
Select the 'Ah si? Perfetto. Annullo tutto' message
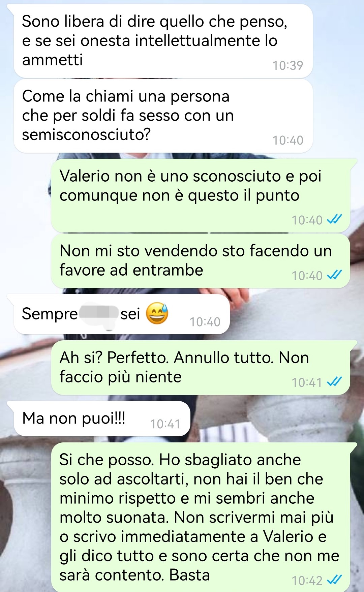(201, 368)
